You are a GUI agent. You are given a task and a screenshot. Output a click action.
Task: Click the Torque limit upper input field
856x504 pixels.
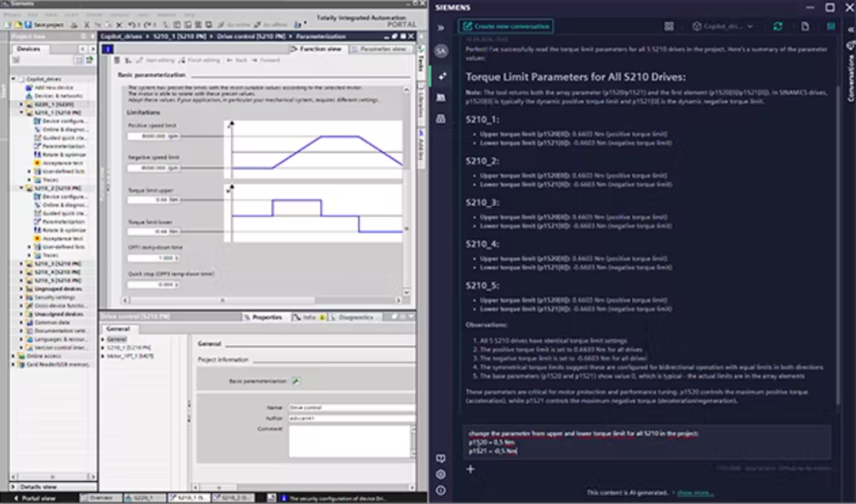point(154,200)
